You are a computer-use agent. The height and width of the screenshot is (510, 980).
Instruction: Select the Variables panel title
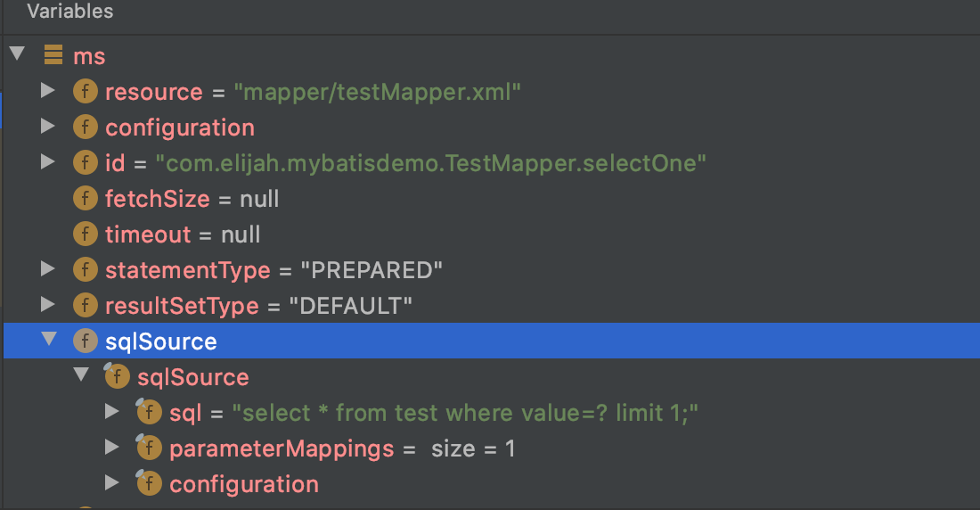point(70,12)
